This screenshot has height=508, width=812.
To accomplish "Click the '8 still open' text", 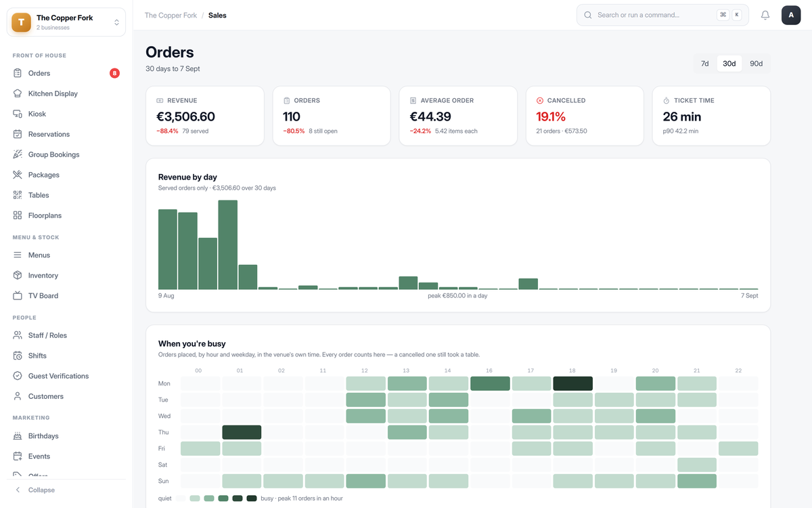I will [322, 131].
